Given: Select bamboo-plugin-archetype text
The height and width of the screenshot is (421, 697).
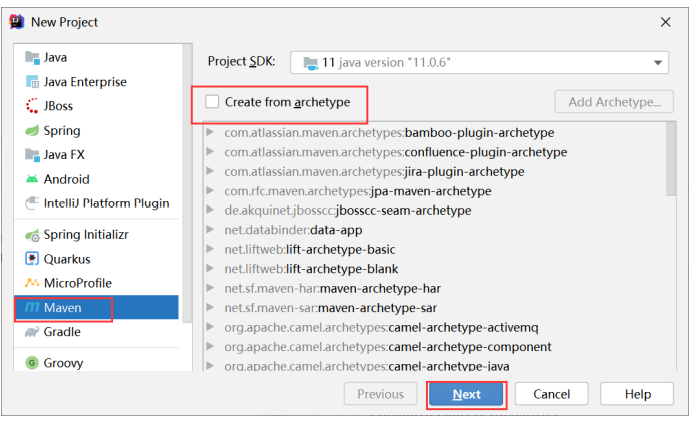Looking at the screenshot, I should tap(479, 132).
